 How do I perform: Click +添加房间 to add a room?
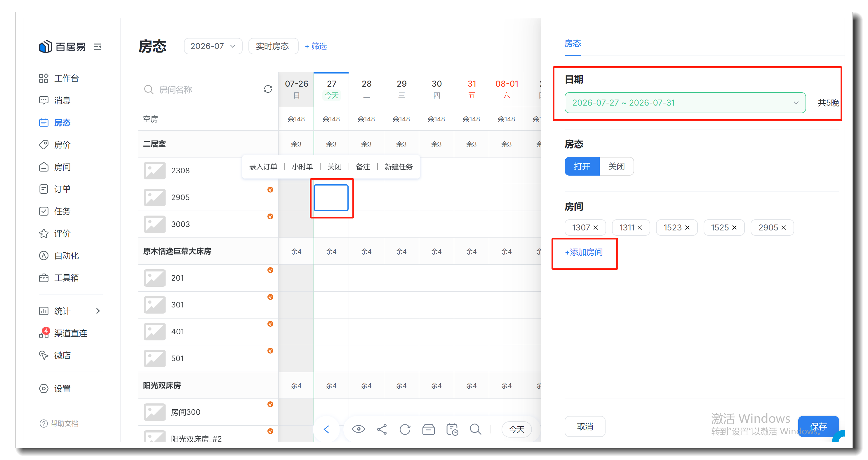click(584, 252)
